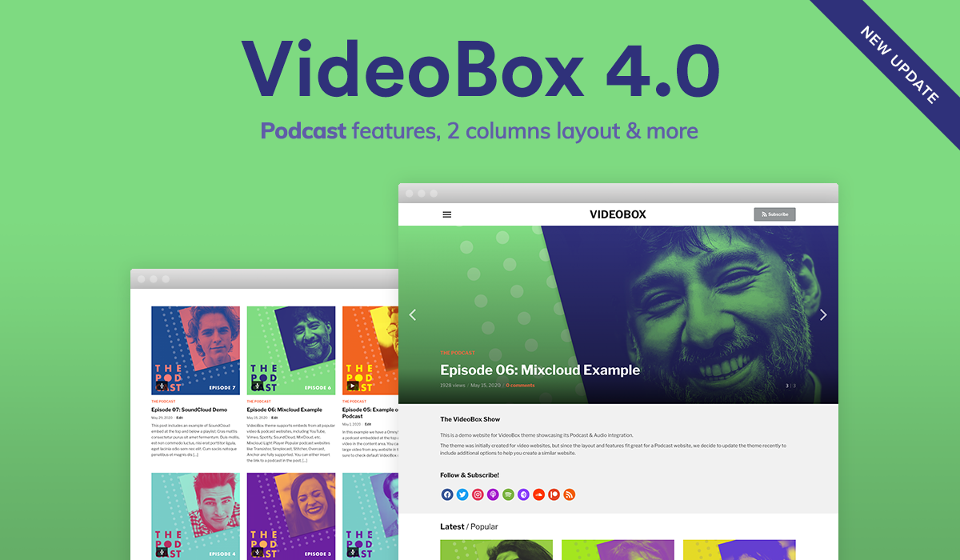Screen dimensions: 960x560
Task: Open Episode 06: Mixcloud Example title in grid window
Action: [285, 410]
